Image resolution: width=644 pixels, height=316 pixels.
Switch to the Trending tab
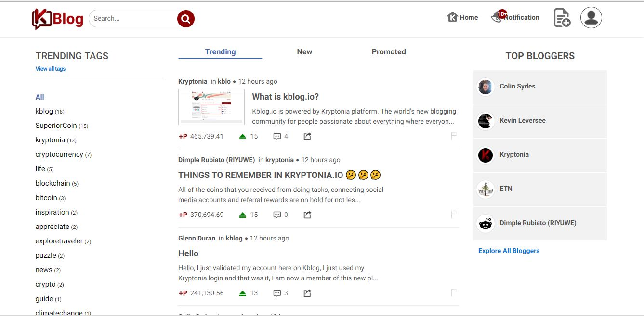(220, 52)
